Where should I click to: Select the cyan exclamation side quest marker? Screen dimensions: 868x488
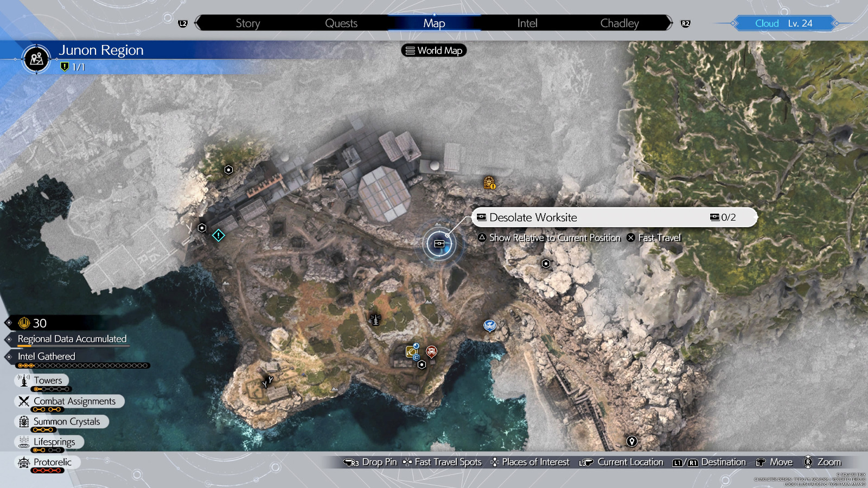click(218, 236)
